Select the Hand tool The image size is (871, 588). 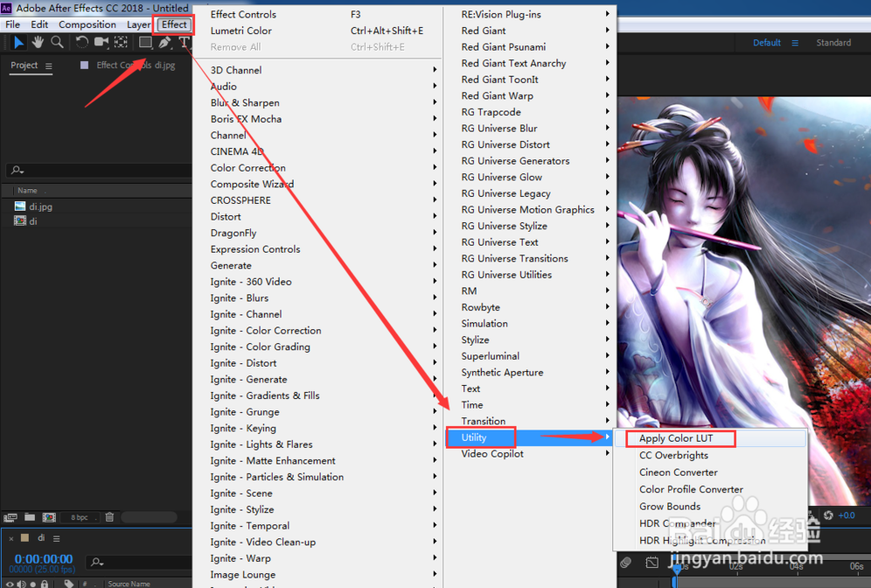click(x=37, y=42)
